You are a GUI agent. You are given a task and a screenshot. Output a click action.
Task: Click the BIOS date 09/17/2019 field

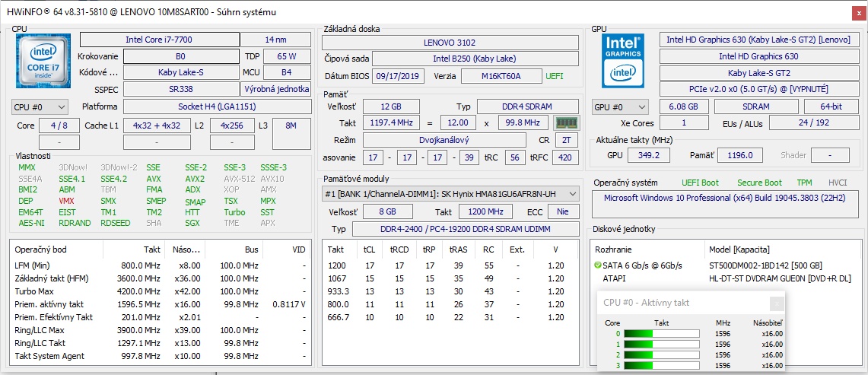pyautogui.click(x=399, y=76)
